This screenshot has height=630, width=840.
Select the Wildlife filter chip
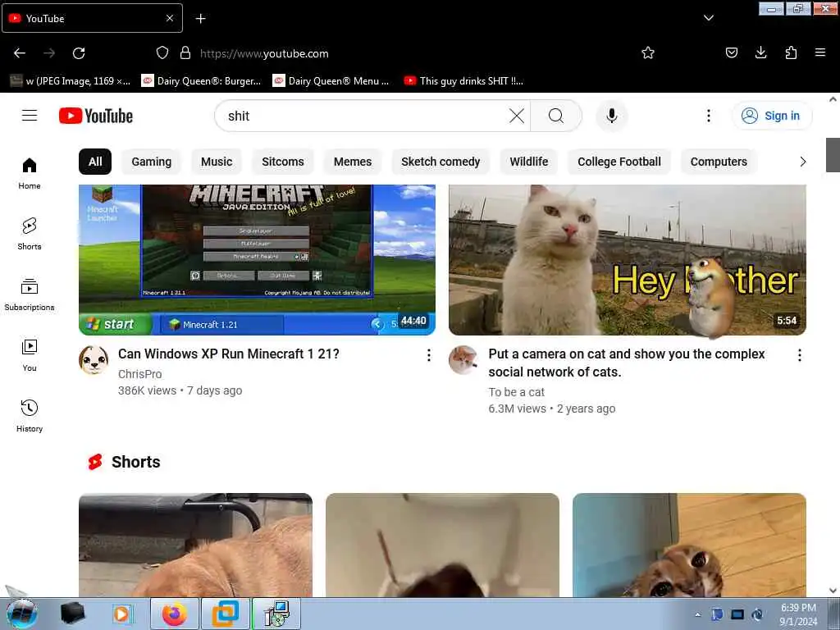529,162
